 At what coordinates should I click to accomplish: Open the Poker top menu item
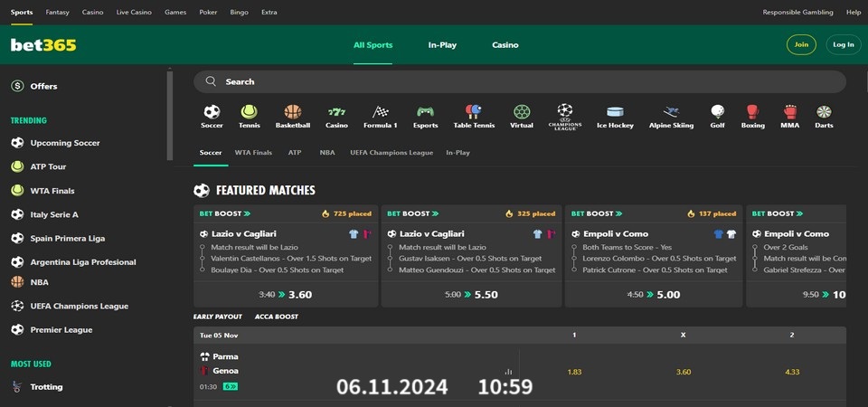click(x=208, y=12)
